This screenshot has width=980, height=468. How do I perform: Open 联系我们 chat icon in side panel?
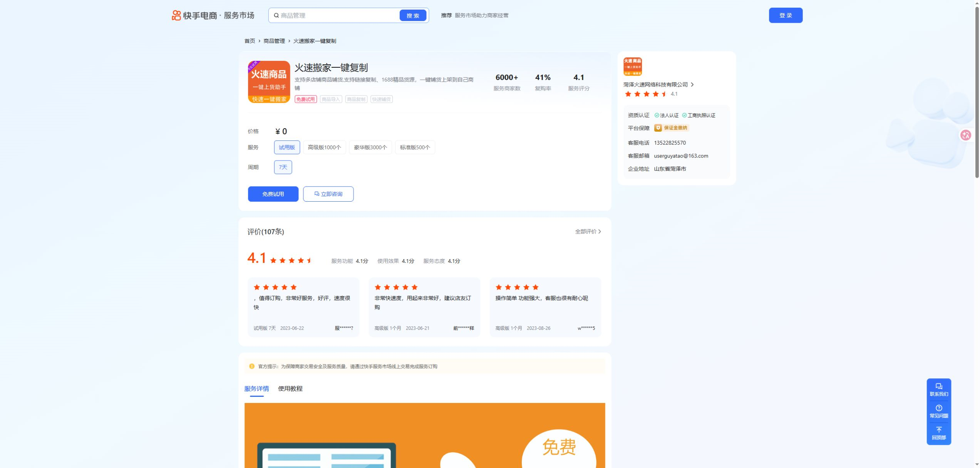pyautogui.click(x=938, y=386)
